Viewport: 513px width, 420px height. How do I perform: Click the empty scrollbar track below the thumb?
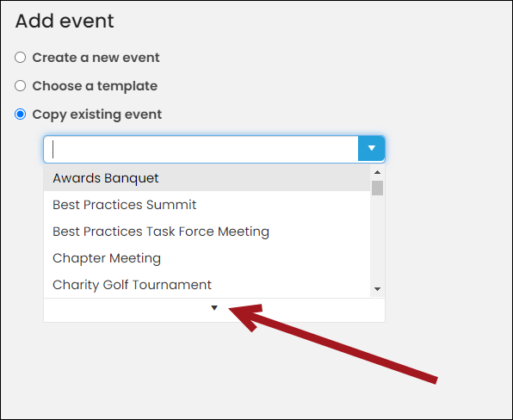(x=377, y=238)
